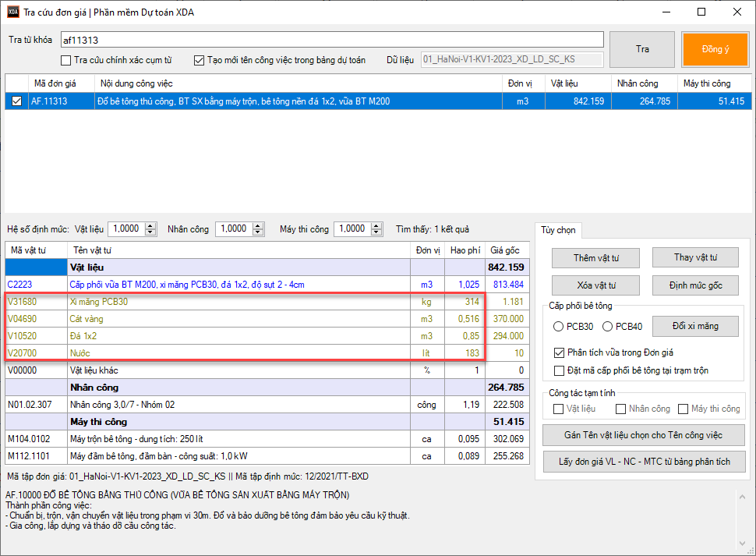Viewport: 756px width, 556px height.
Task: Select the 'Nước' material row
Action: pyautogui.click(x=267, y=353)
